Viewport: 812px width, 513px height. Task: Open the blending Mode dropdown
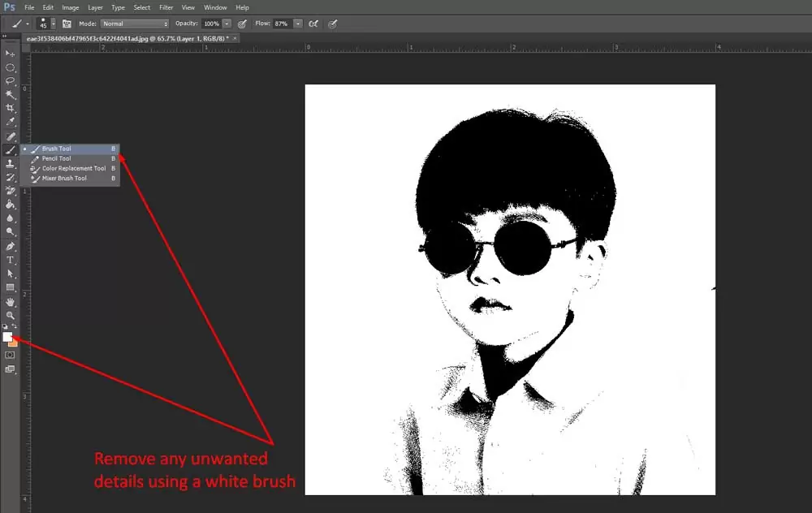(135, 24)
